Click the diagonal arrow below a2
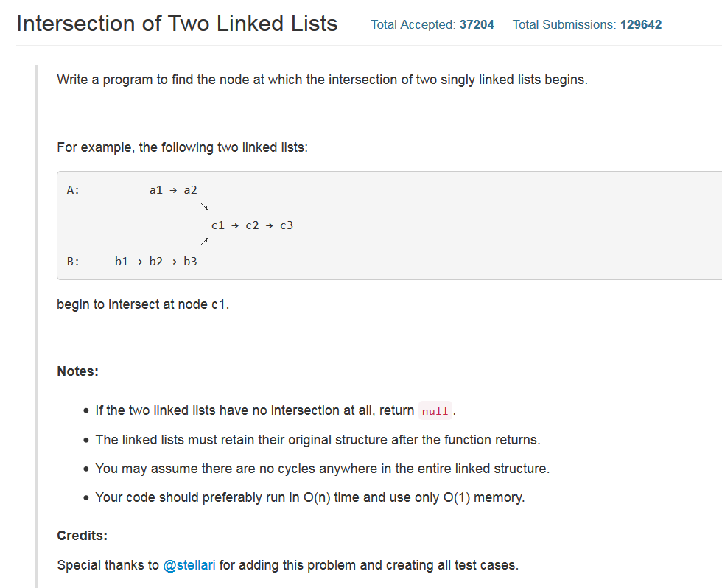Viewport: 722px width, 588px height. (x=204, y=206)
